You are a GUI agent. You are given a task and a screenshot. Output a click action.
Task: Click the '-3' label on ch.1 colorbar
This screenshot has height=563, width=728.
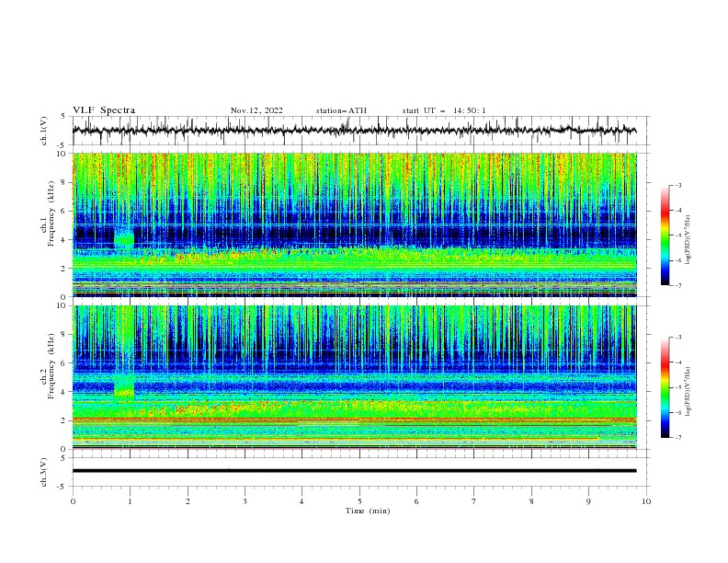pyautogui.click(x=677, y=185)
